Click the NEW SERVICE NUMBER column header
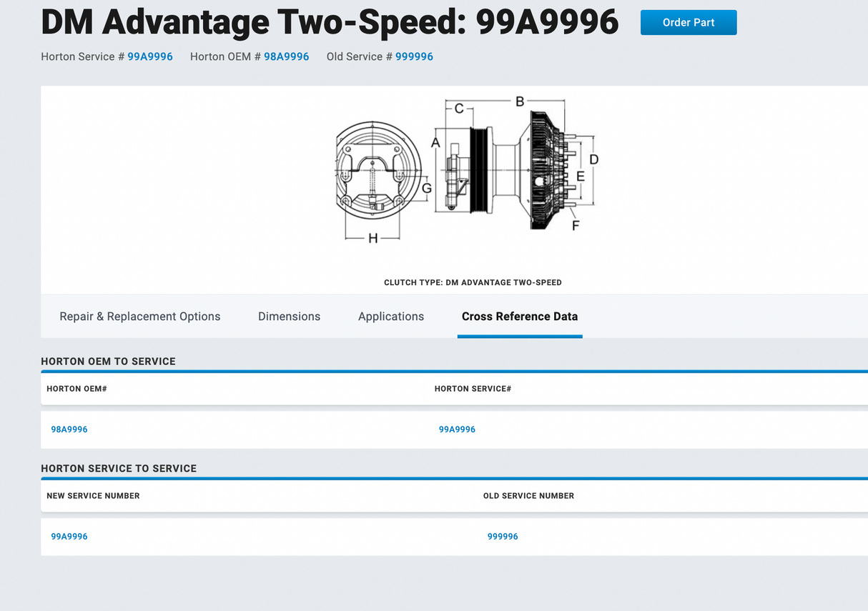The image size is (868, 611). pyautogui.click(x=93, y=496)
